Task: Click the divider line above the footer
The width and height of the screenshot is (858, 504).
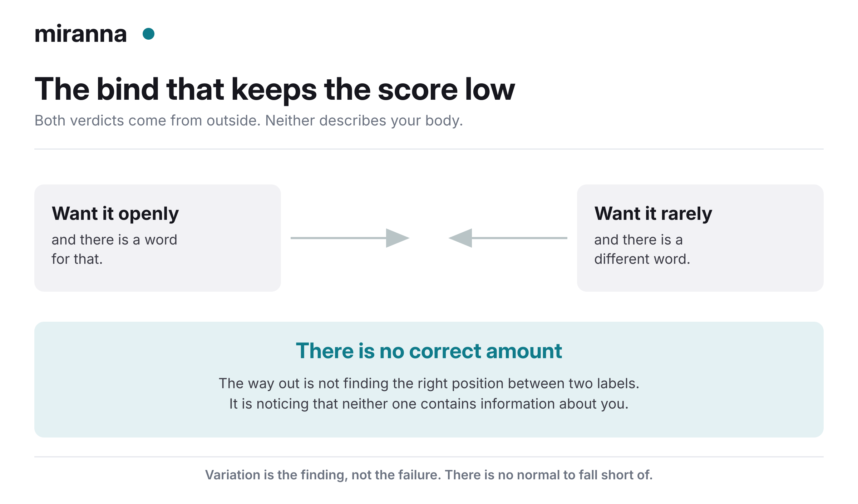Action: (x=429, y=457)
